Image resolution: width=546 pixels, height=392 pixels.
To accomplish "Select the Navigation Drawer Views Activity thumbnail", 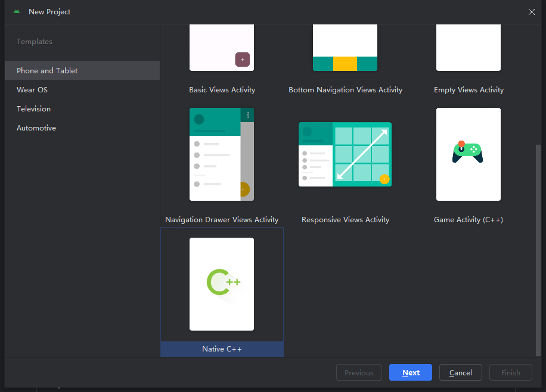I will pos(222,154).
